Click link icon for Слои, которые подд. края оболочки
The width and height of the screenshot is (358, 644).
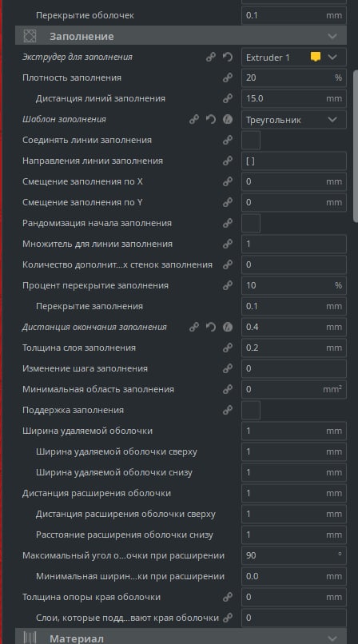228,618
